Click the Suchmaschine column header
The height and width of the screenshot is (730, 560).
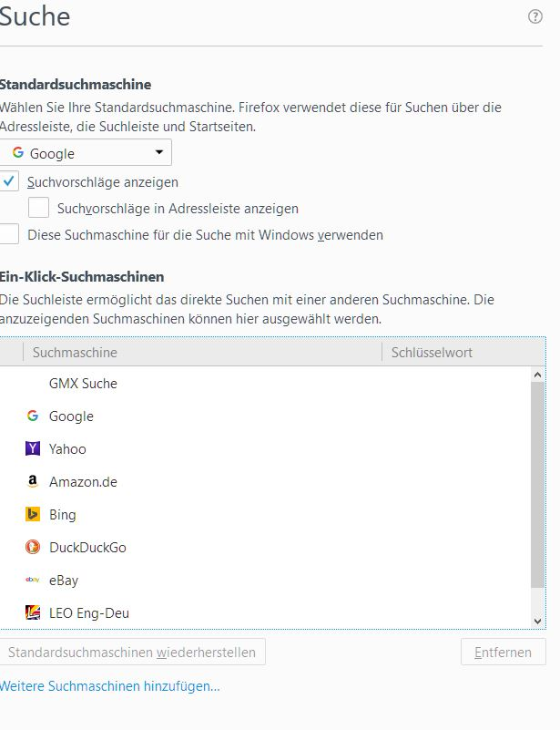click(202, 352)
